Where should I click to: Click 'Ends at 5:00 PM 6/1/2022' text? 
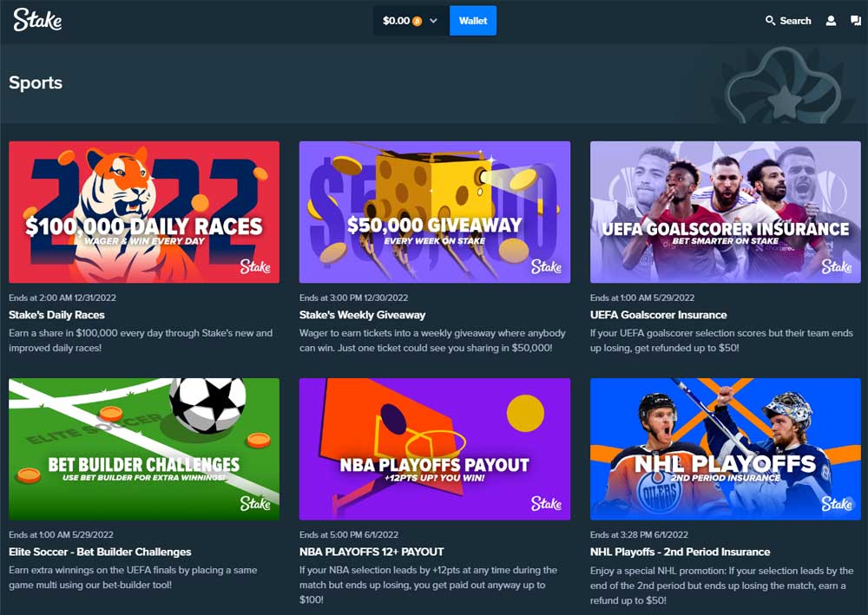pos(349,535)
